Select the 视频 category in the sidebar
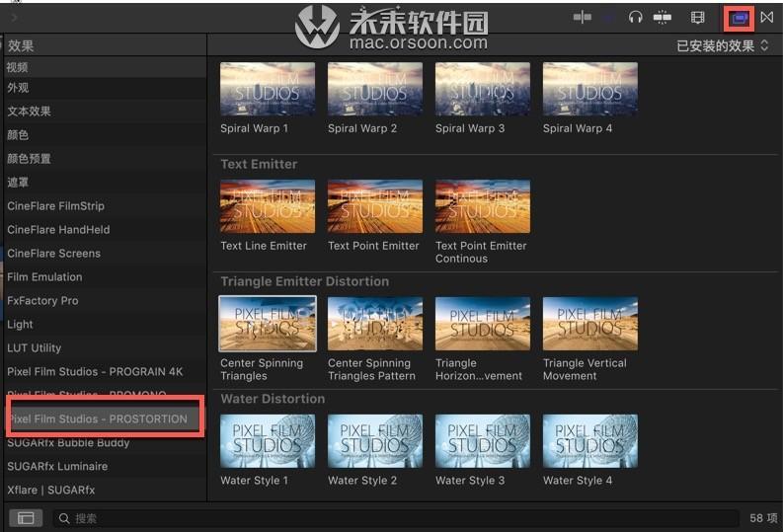The width and height of the screenshot is (783, 532). pyautogui.click(x=104, y=67)
